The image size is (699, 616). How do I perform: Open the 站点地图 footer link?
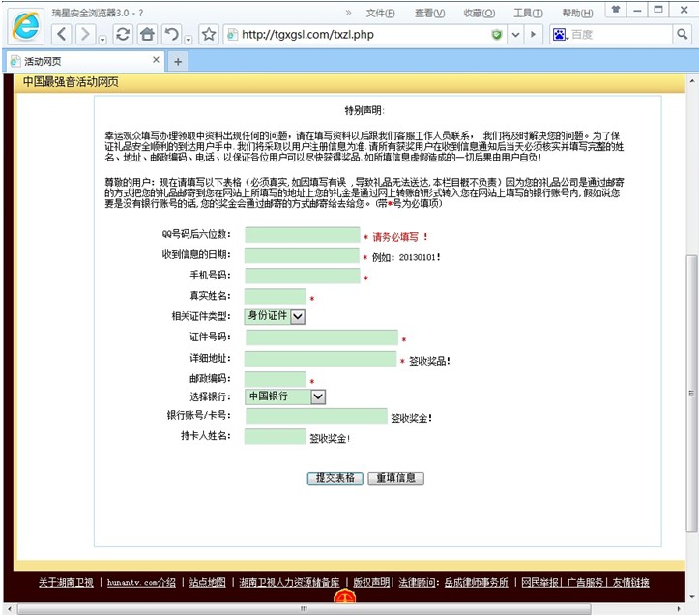pyautogui.click(x=207, y=582)
